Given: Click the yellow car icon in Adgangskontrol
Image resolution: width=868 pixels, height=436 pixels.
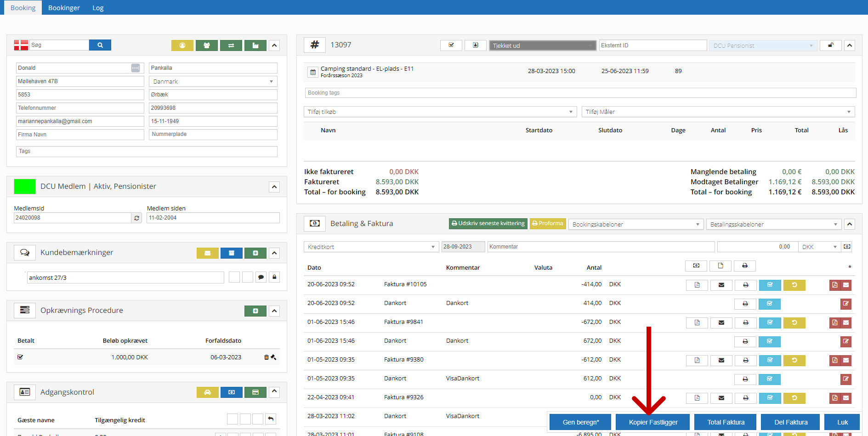Looking at the screenshot, I should point(208,392).
